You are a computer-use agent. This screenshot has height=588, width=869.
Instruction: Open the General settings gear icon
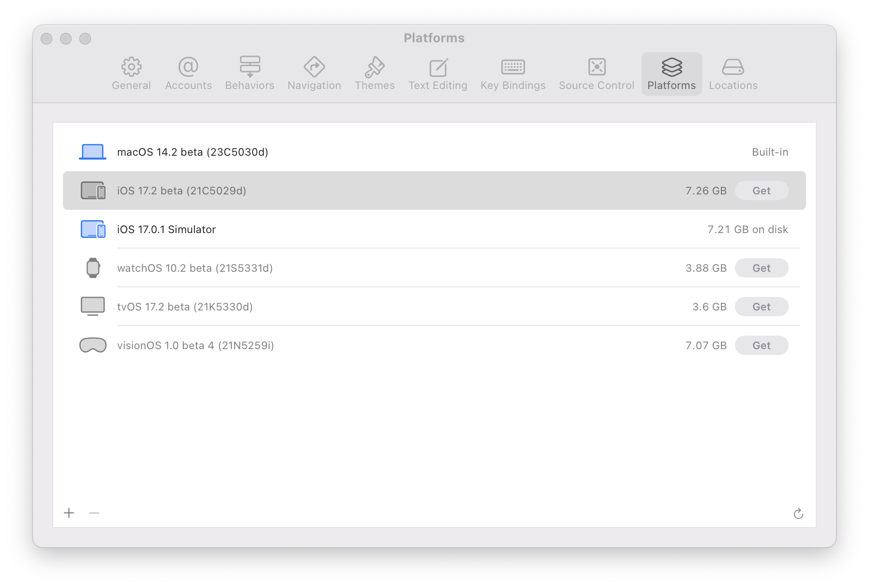tap(131, 67)
